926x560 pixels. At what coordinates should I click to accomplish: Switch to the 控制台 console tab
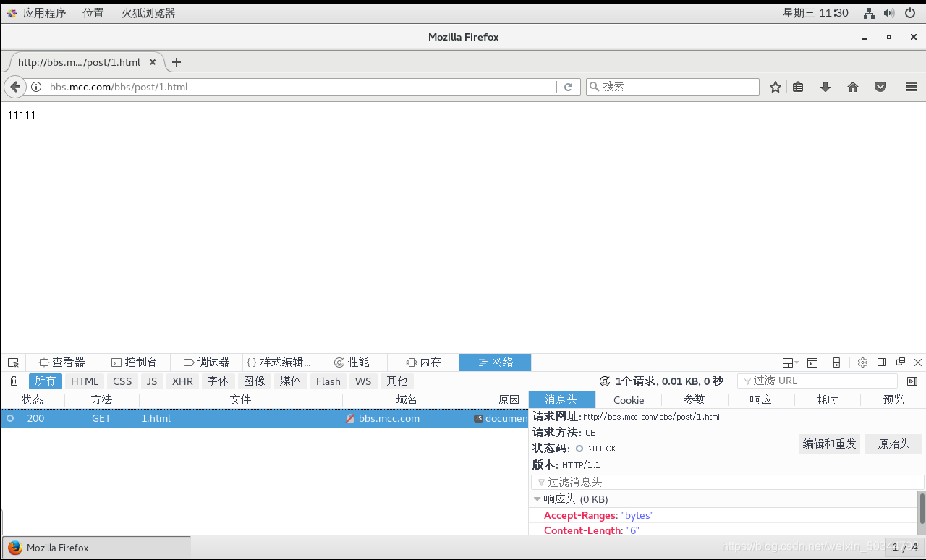point(135,362)
